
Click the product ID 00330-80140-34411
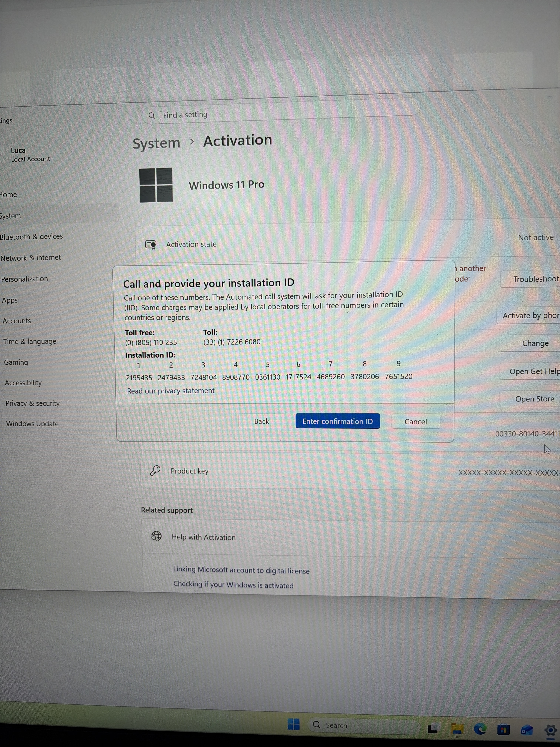[x=528, y=434]
